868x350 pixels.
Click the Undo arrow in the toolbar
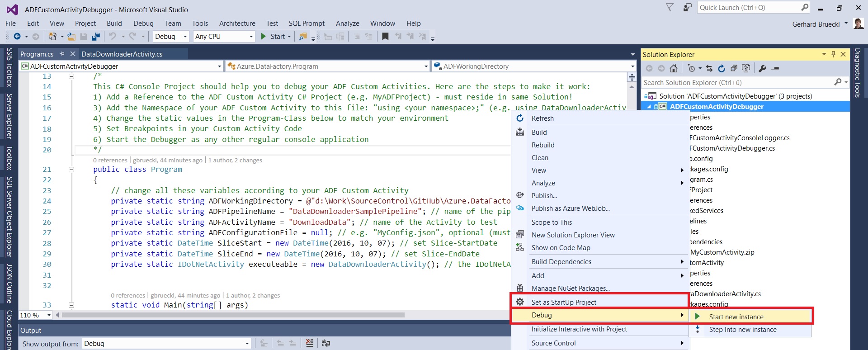click(x=112, y=36)
